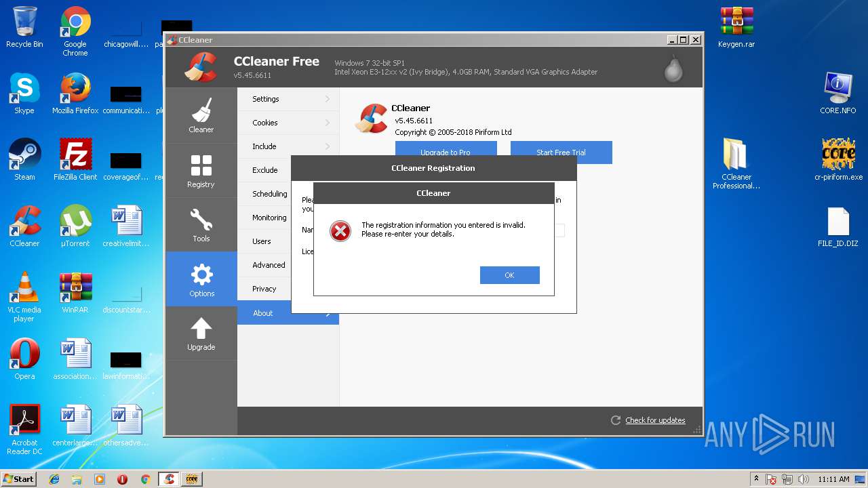Open the Privacy options page
The width and height of the screenshot is (868, 488).
(x=265, y=289)
